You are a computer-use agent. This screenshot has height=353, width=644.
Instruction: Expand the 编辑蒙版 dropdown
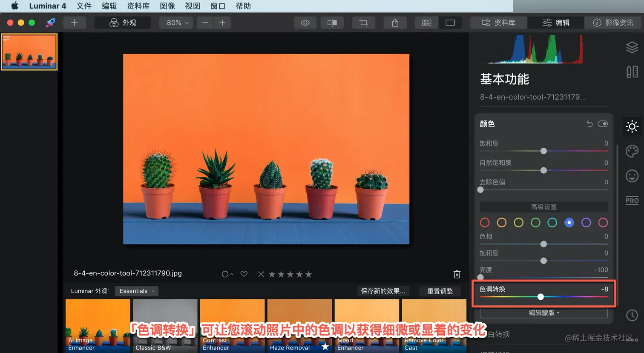click(544, 313)
